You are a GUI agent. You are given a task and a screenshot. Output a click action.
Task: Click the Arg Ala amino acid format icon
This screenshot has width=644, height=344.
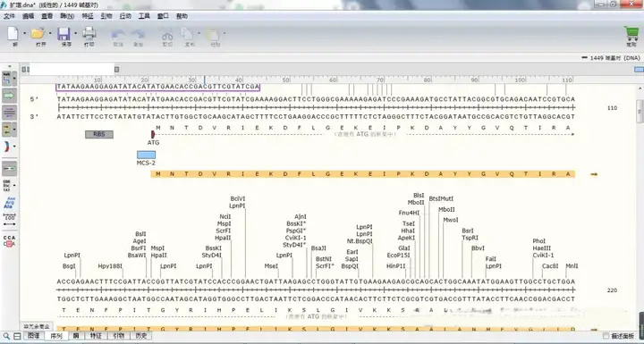9,202
